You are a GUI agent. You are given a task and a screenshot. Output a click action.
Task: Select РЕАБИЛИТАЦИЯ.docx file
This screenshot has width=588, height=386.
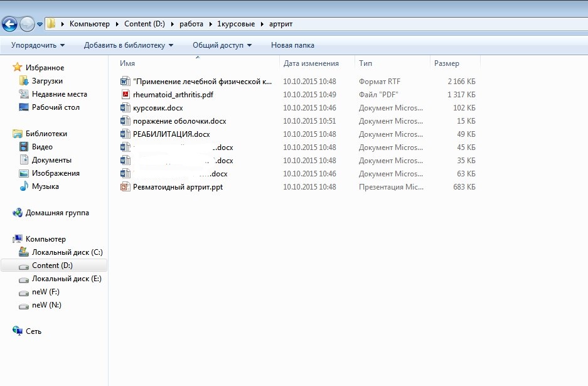pos(171,134)
